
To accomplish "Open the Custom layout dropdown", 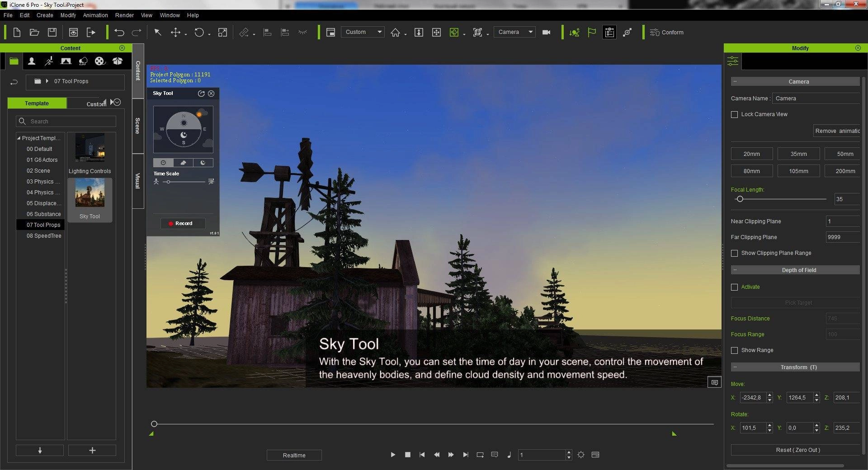I will (363, 32).
